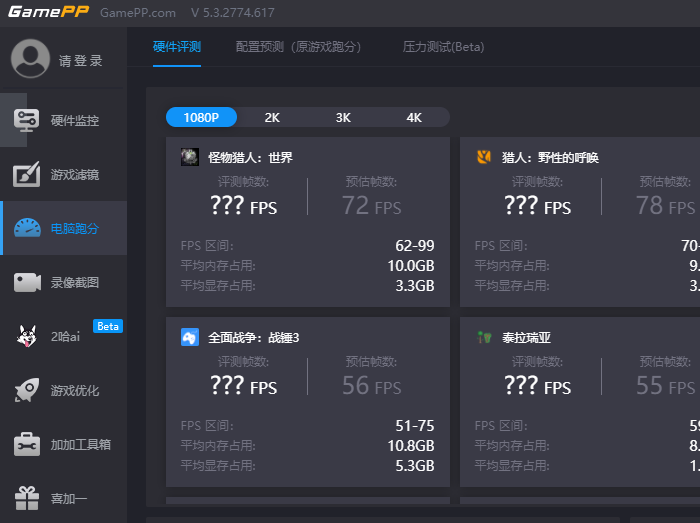This screenshot has height=523, width=700.
Task: Select the 硬件监控 sidebar label
Action: pos(75,120)
